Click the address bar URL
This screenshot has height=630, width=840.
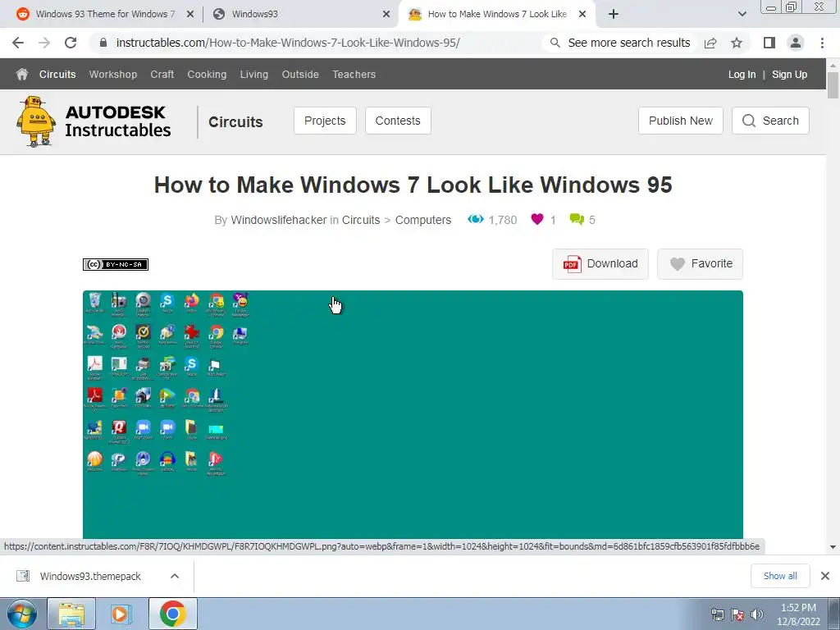click(x=288, y=43)
